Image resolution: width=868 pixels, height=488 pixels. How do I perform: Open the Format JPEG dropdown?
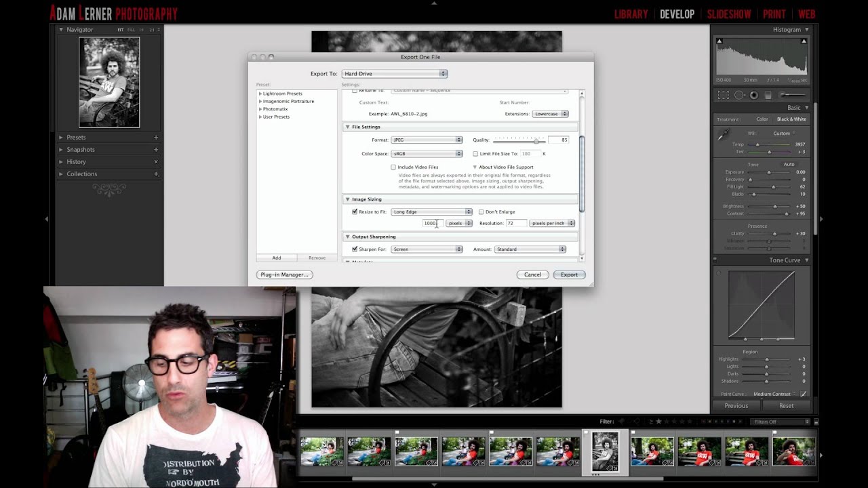427,140
